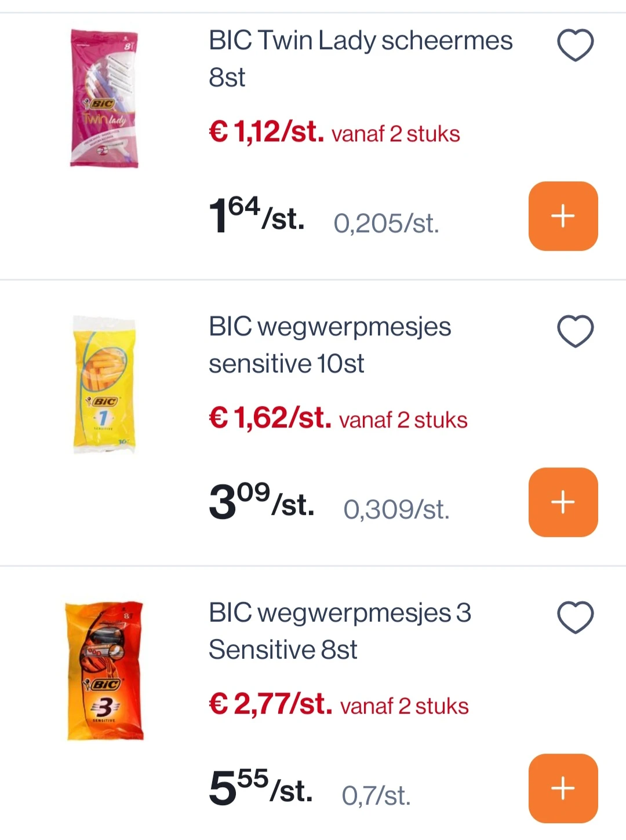626x840 pixels.
Task: Favorite the BIC Twin Lady scheermes heart
Action: click(575, 45)
